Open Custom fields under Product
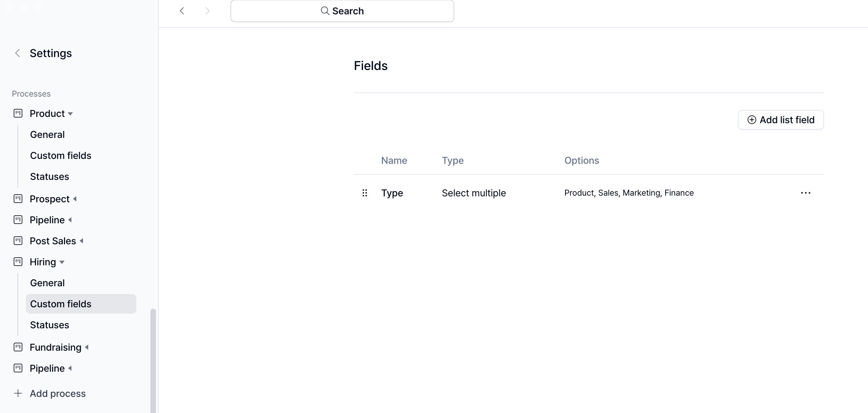This screenshot has height=413, width=868. click(60, 155)
